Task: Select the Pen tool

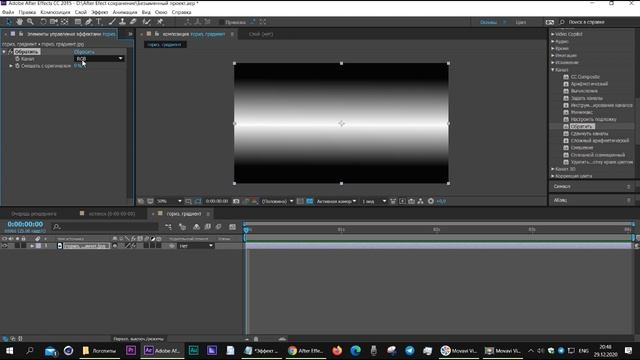Action: (89, 22)
